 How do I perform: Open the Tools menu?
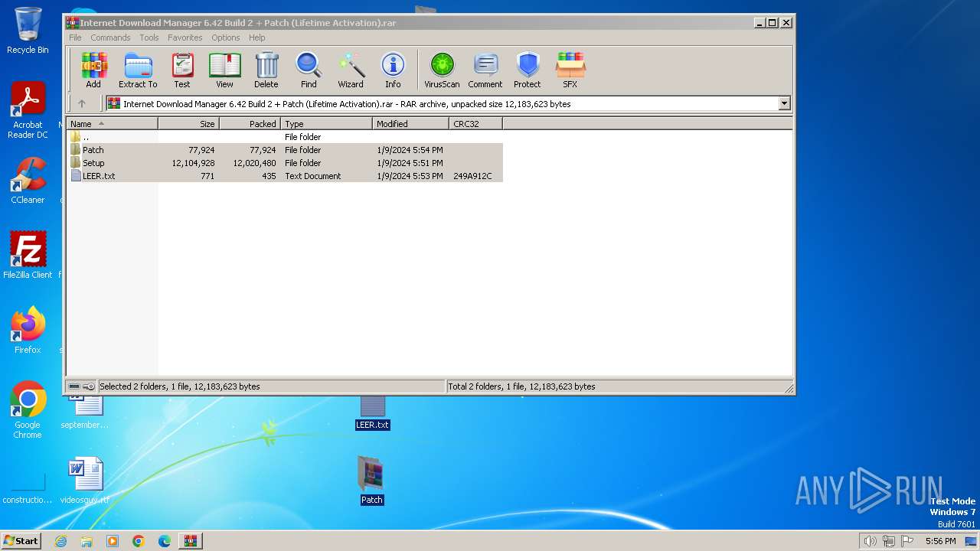click(149, 37)
